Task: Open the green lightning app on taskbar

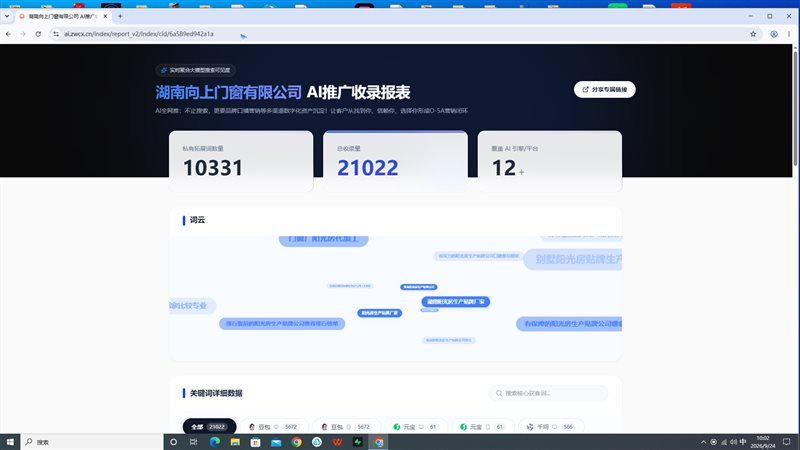Action: 358,442
